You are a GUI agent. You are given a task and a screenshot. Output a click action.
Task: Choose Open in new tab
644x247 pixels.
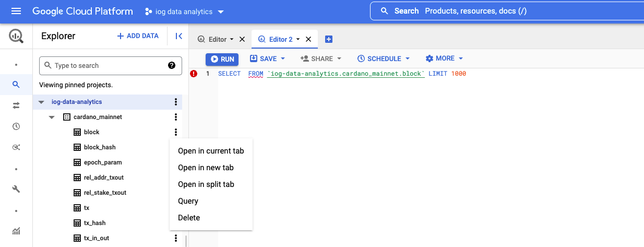[211, 168]
